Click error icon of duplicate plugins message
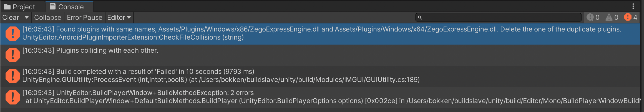The height and width of the screenshot is (112, 644). coord(12,34)
